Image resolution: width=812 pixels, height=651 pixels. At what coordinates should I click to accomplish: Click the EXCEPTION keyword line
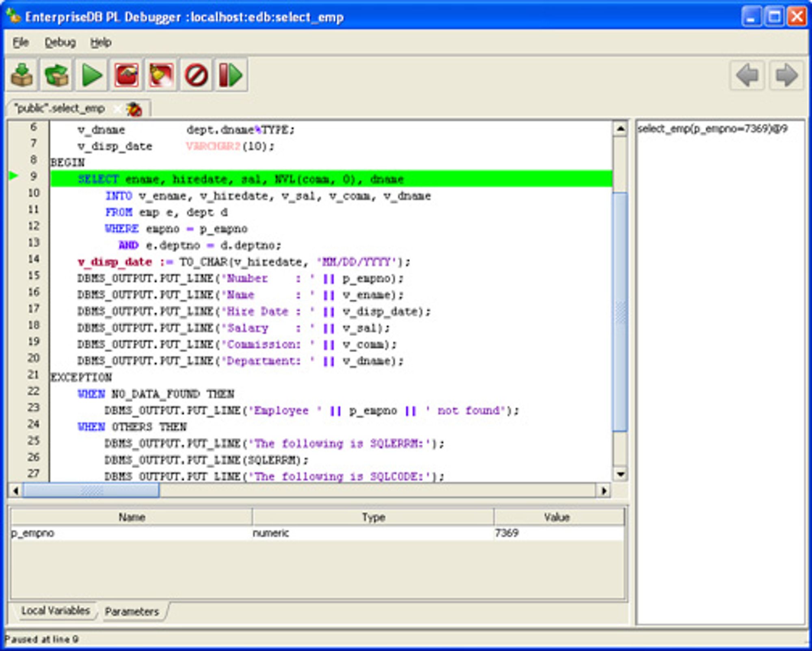click(x=81, y=377)
